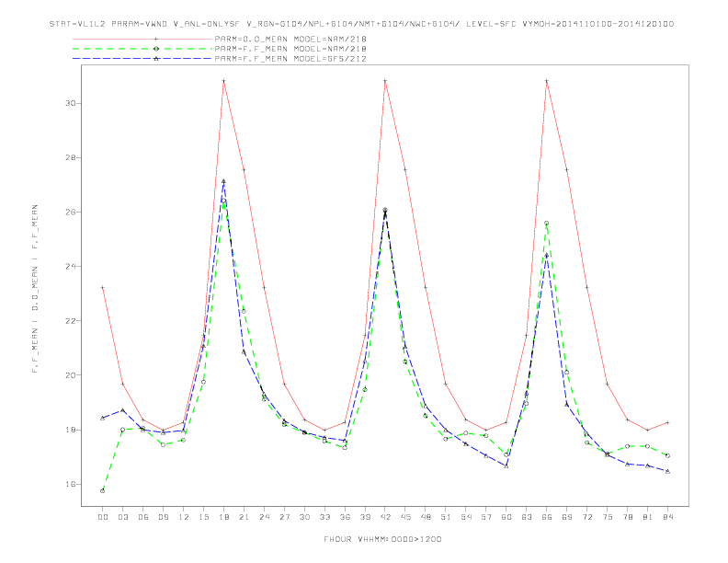The image size is (728, 563).
Task: Click the vertical y-axis label F.F_MEAN | O.O_MEAN
Action: (x=35, y=289)
